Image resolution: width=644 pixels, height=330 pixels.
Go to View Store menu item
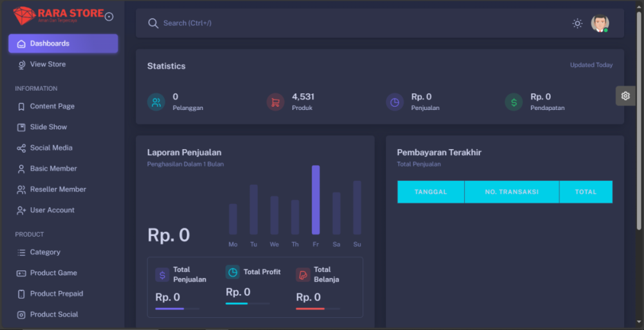(48, 64)
